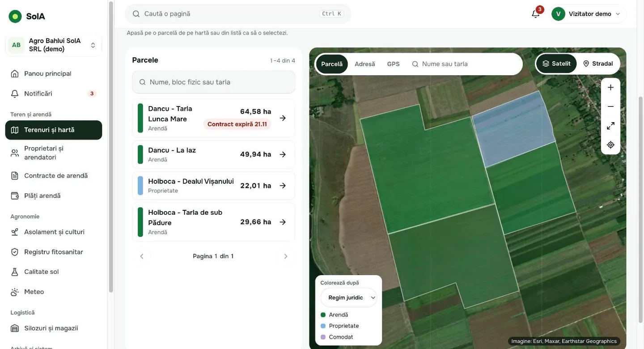Open the Regim juridic color-by dropdown
This screenshot has height=349, width=644.
pos(349,298)
